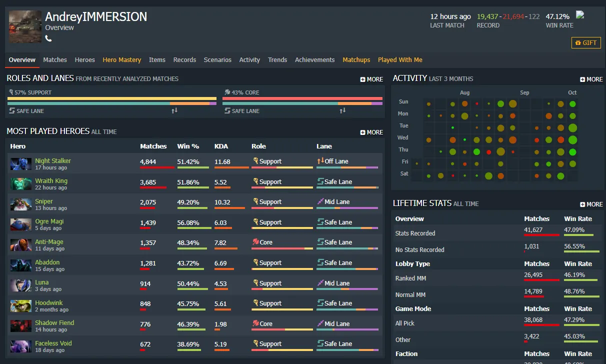Screen dimensions: 606x364
Task: Open the Scenarios tab
Action: [217, 59]
